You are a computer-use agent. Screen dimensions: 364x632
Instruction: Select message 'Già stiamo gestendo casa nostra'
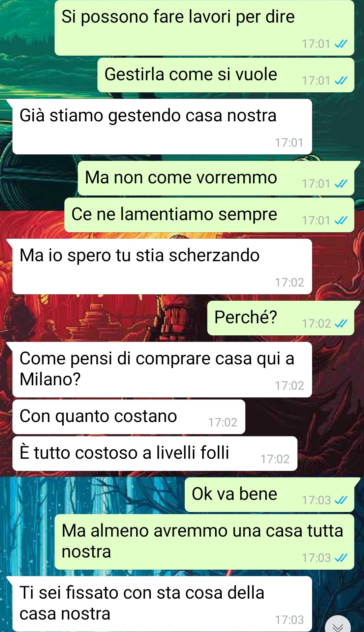(x=162, y=126)
